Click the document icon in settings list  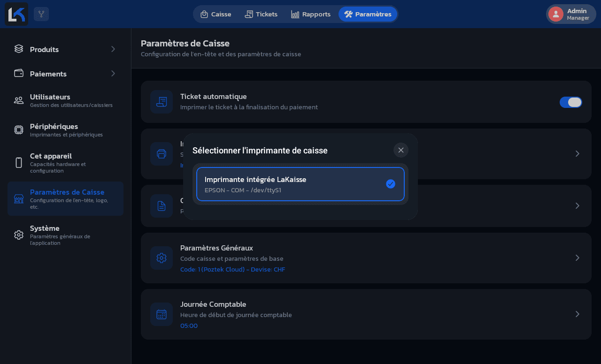point(162,206)
